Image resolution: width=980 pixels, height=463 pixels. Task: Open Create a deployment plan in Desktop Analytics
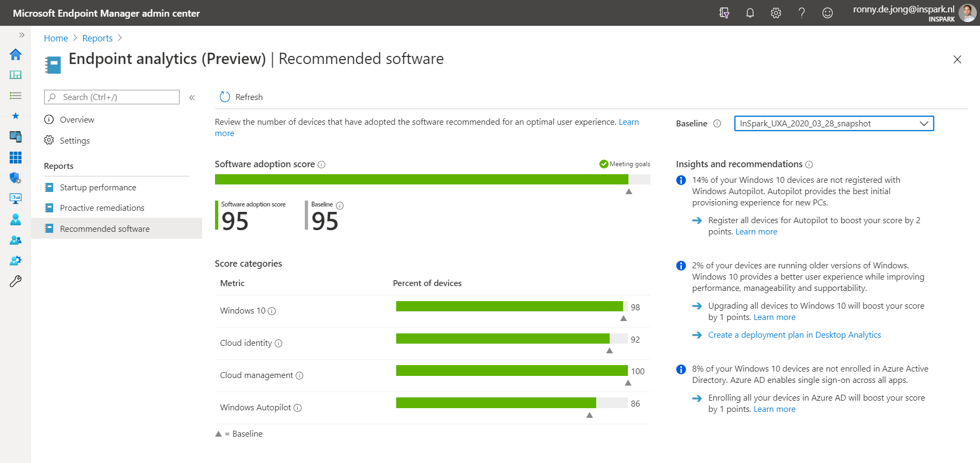coord(795,334)
